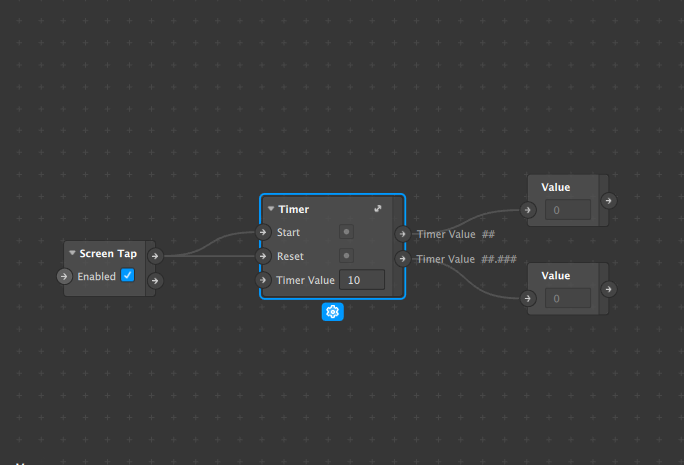684x465 pixels.
Task: Click Screen Tap's lower output port
Action: [155, 281]
